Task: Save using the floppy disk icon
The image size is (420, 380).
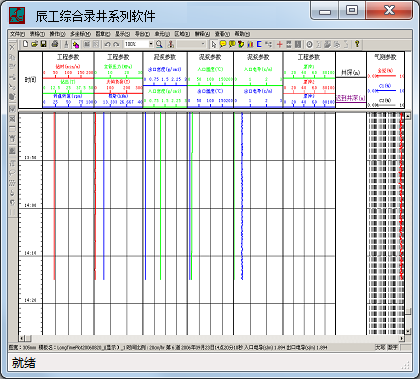Action: click(x=43, y=44)
